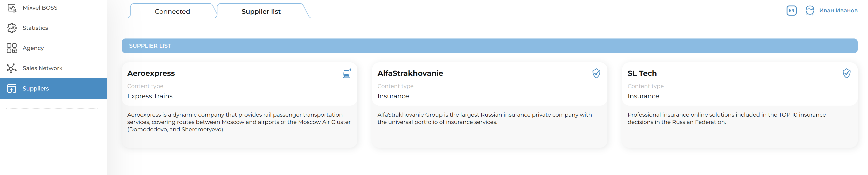Click the user avatar icon
The height and width of the screenshot is (175, 868).
click(810, 11)
